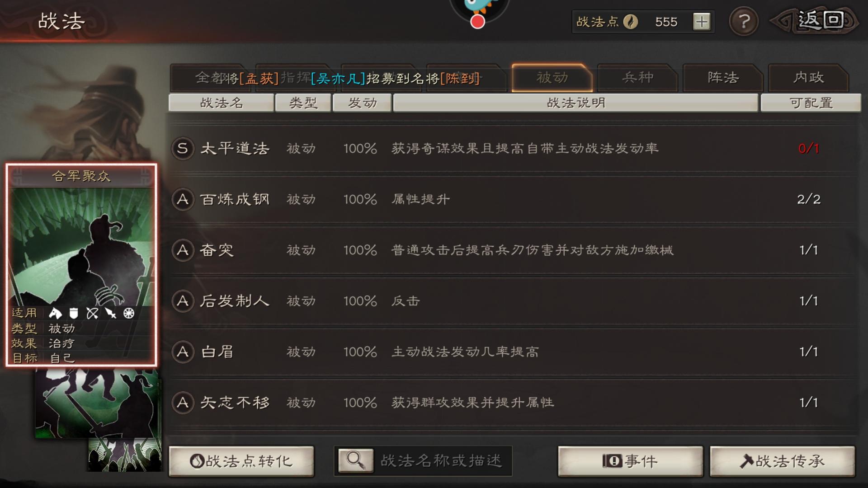The image size is (868, 488).
Task: Switch to the 被动 tab
Action: pos(552,78)
